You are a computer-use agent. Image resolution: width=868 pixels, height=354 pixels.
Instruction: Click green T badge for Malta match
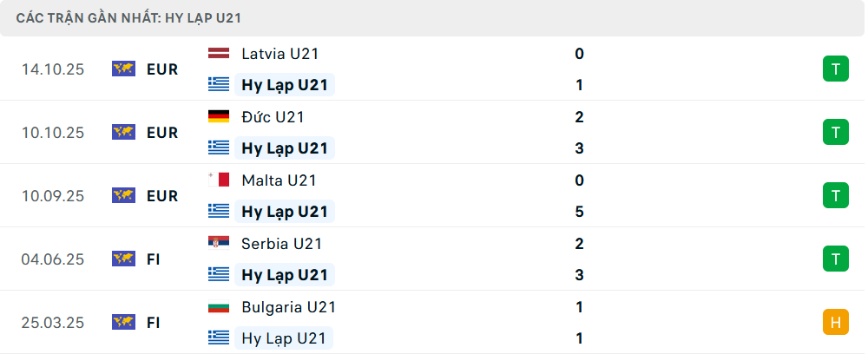coord(835,196)
